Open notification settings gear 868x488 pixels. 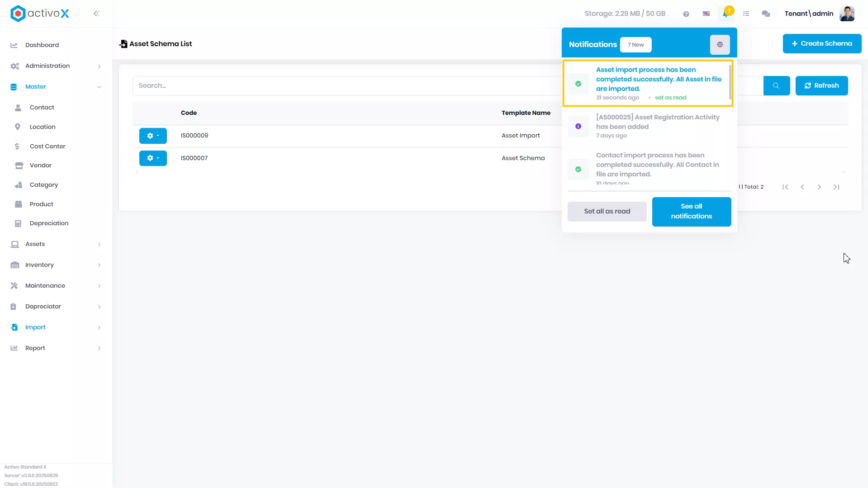[720, 44]
